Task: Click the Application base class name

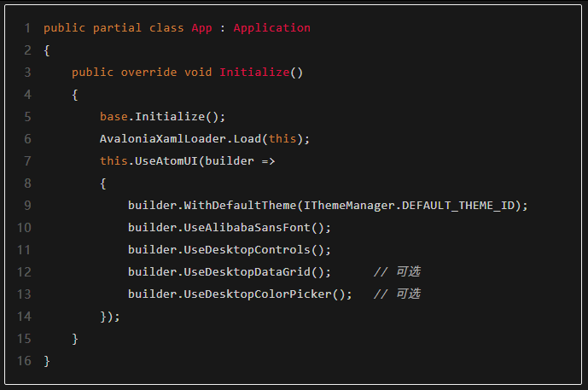Action: 271,28
